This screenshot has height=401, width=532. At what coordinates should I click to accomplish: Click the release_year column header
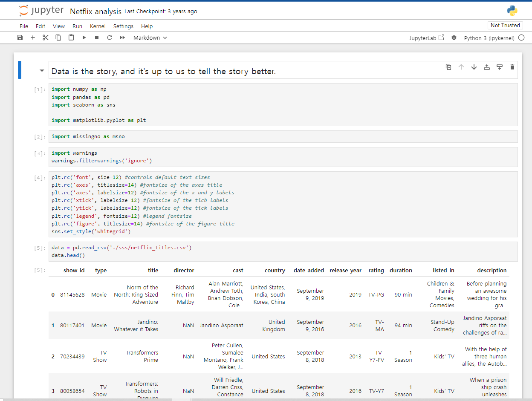pos(345,270)
